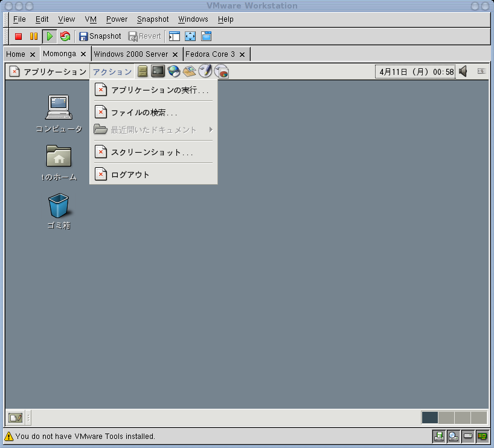
Task: Toggle the volume speaker icon in the panel
Action: pos(463,71)
